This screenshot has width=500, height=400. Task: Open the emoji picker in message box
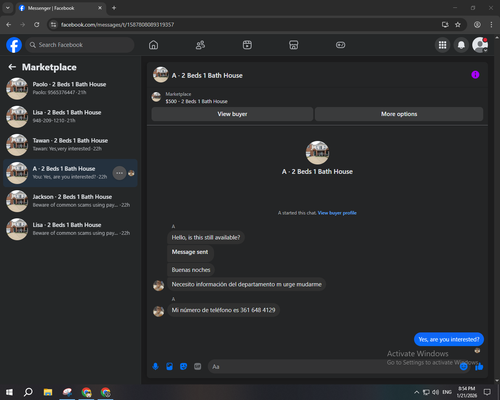tap(463, 367)
